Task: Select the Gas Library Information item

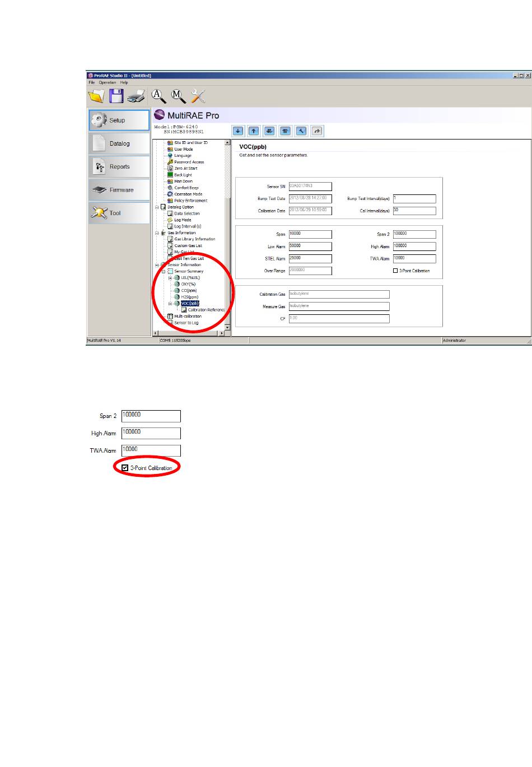Action: [194, 239]
